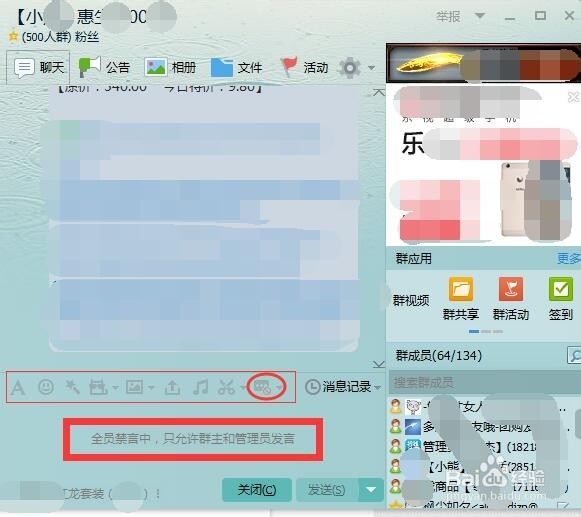581x517 pixels.
Task: Expand the arrow beside the settings gear
Action: (x=371, y=68)
